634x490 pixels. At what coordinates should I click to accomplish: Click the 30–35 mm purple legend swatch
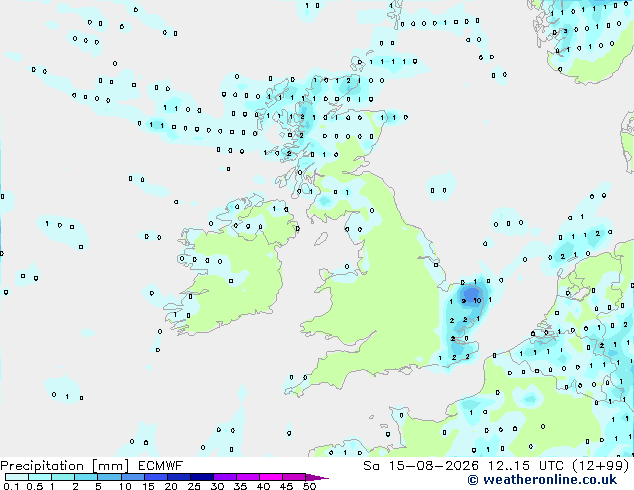pyautogui.click(x=224, y=477)
